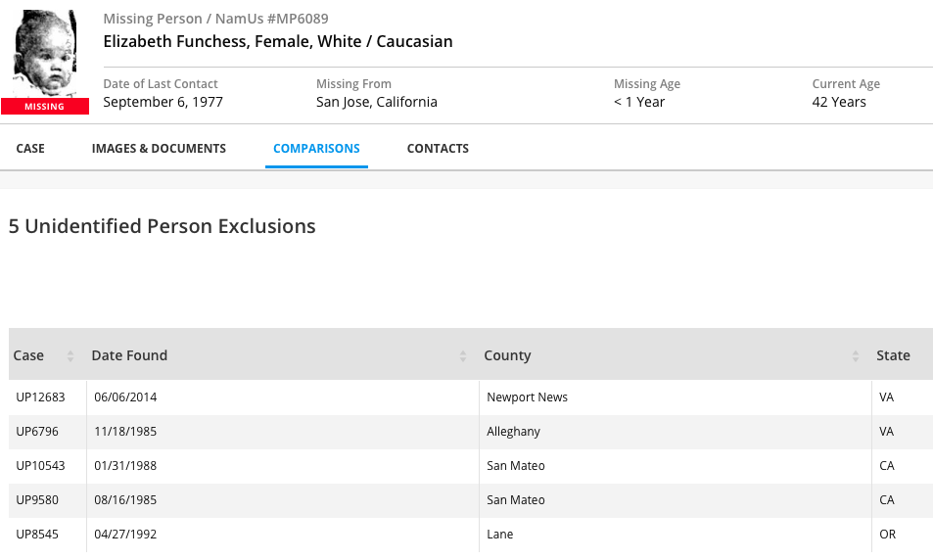The image size is (933, 560).
Task: Toggle sorting arrows for County column
Action: pos(856,356)
